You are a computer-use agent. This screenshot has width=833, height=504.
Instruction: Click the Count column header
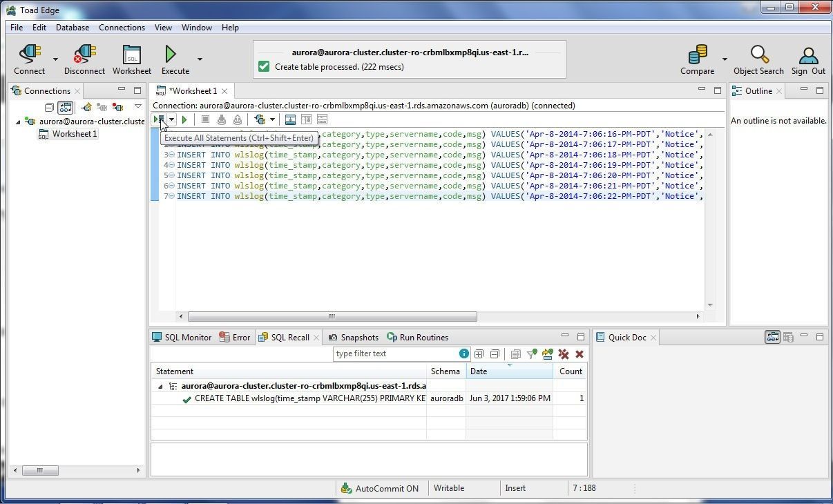570,371
